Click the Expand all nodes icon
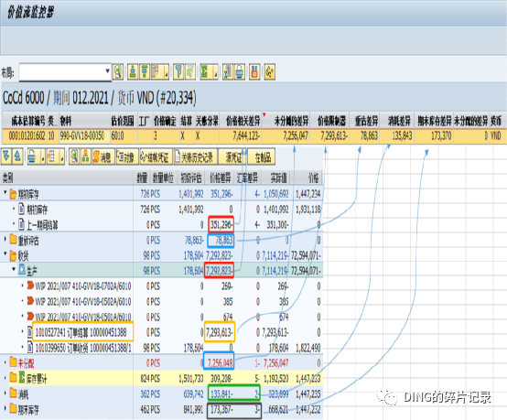This screenshot has width=507, height=420. 6,156
